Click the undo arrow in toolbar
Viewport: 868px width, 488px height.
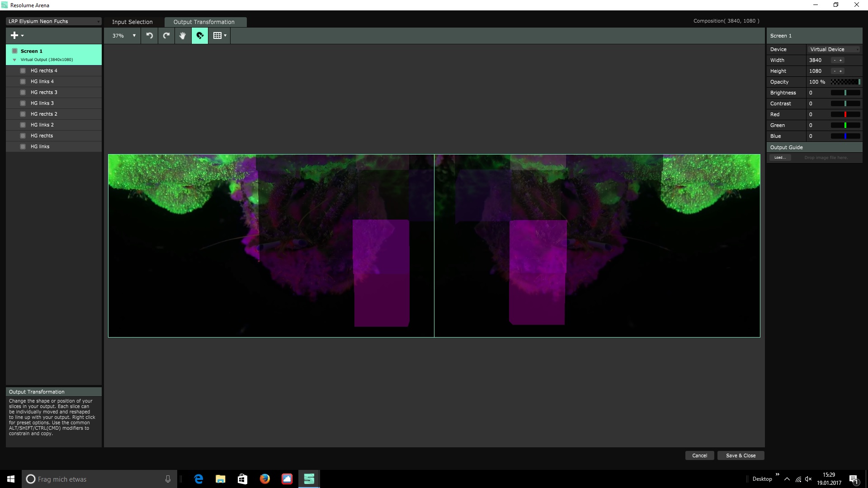click(x=150, y=36)
